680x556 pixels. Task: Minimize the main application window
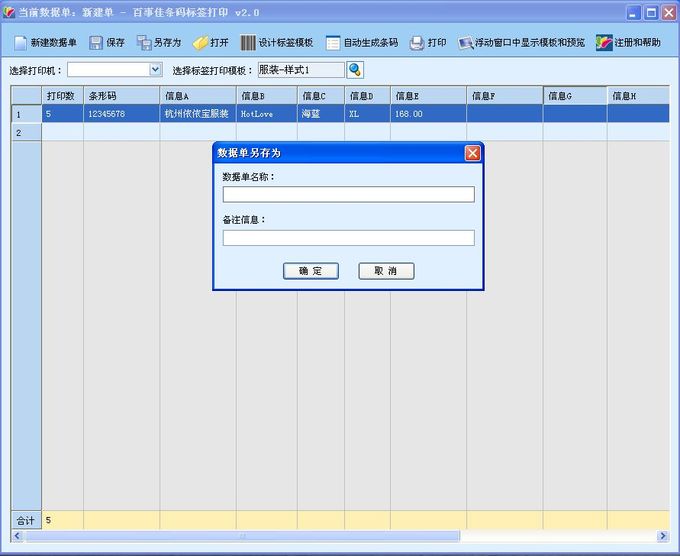[x=634, y=13]
